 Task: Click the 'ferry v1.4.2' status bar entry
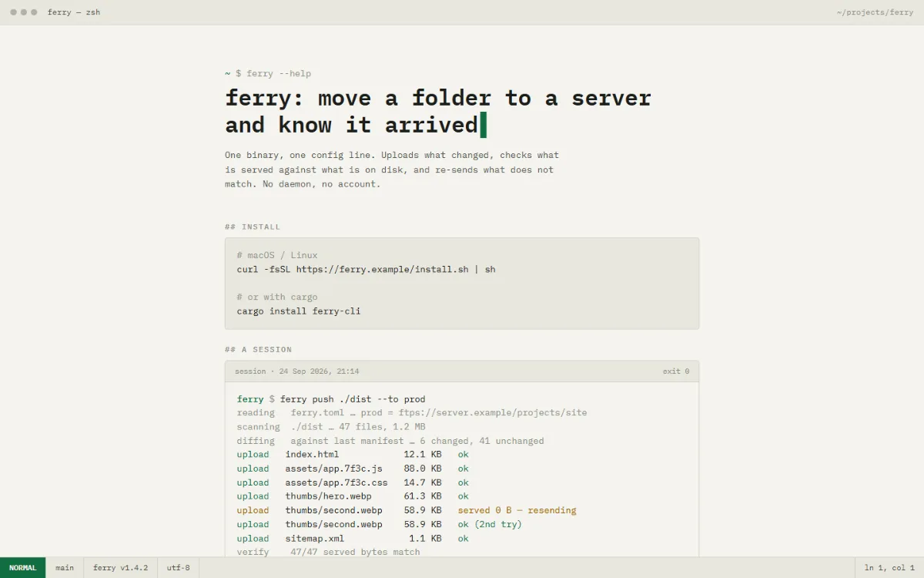tap(121, 568)
